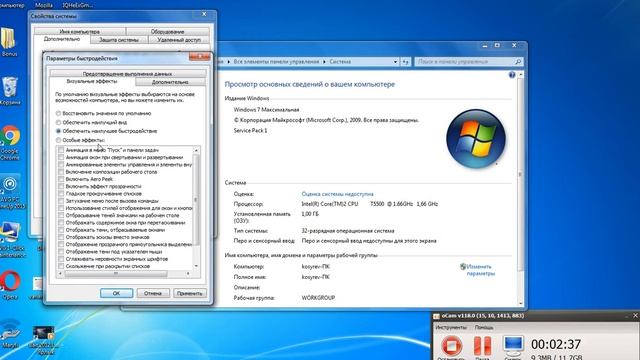Open the Recycle Bin desktop icon

(x=10, y=87)
